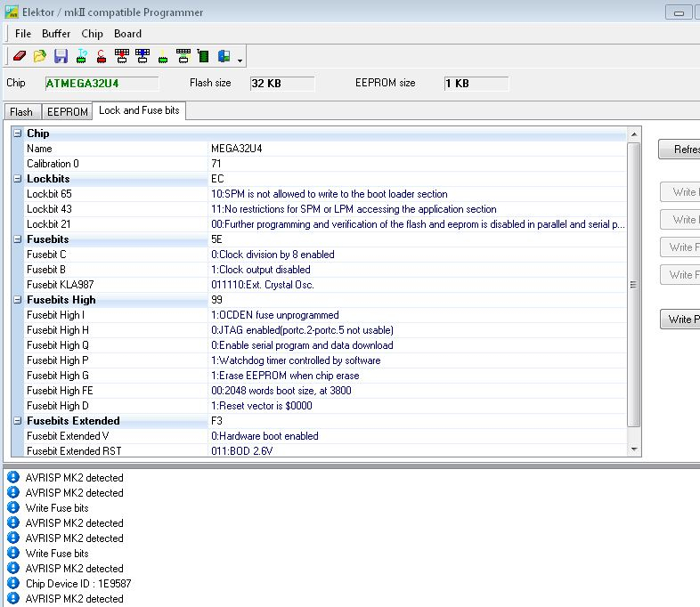Click the red 'C' chip icon
The width and height of the screenshot is (700, 607).
(x=102, y=56)
